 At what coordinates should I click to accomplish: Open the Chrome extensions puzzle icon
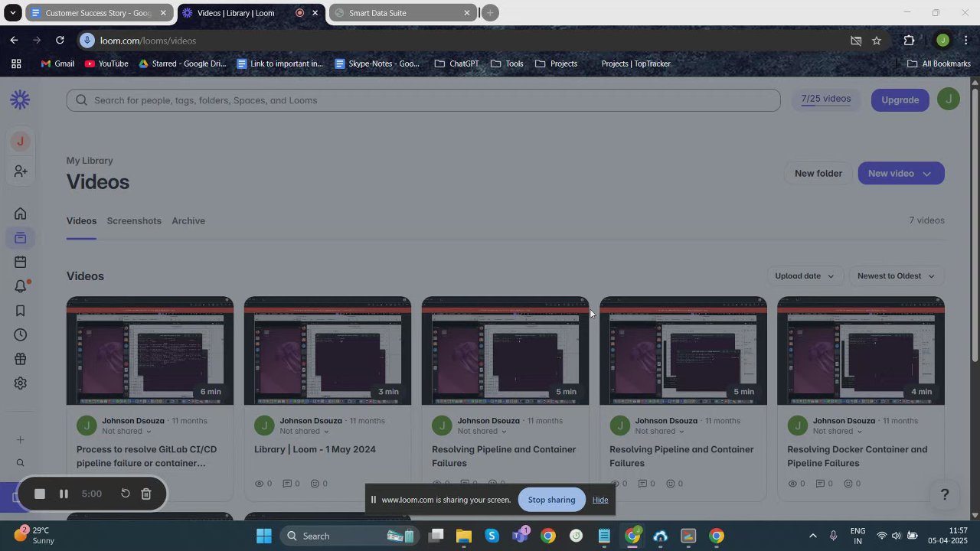(x=910, y=41)
